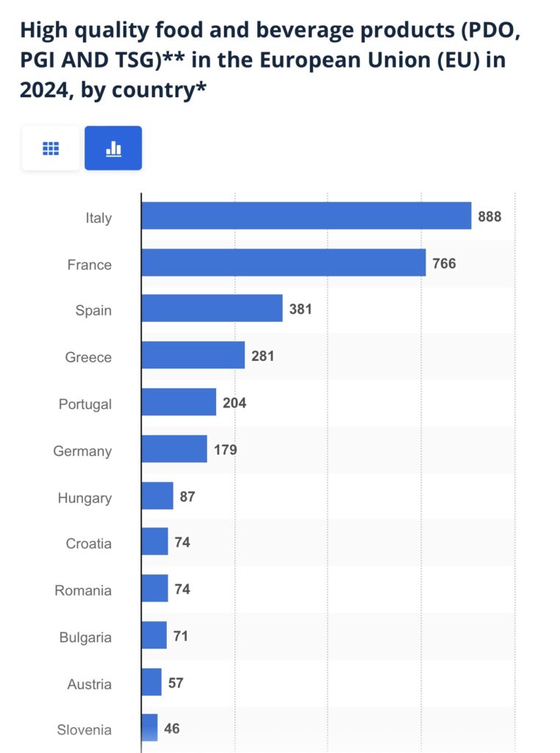The width and height of the screenshot is (560, 753).
Task: Click the Italy bar
Action: click(x=306, y=216)
